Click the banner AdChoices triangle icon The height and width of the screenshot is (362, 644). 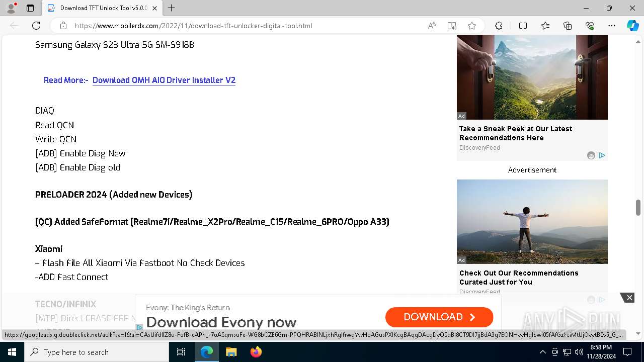pos(139,327)
